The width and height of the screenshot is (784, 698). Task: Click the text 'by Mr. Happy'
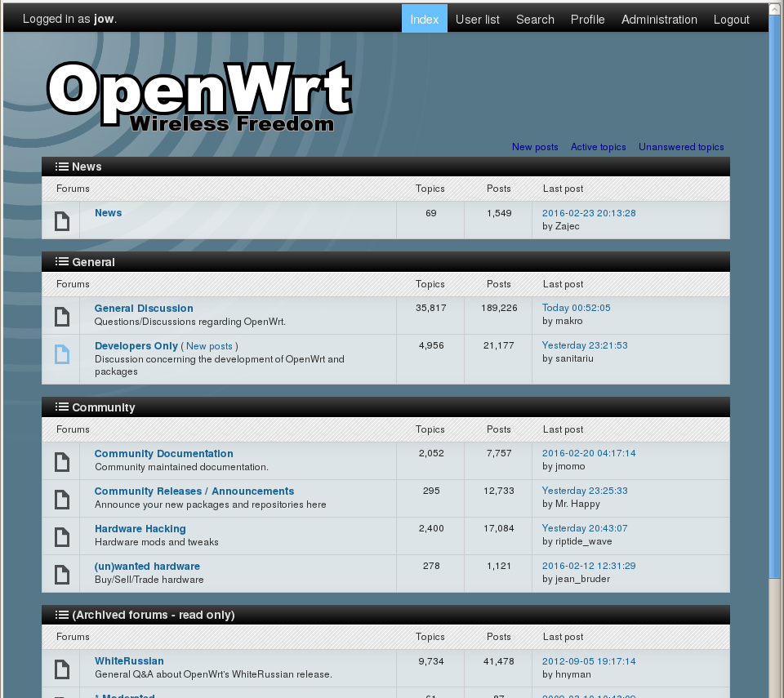click(571, 504)
